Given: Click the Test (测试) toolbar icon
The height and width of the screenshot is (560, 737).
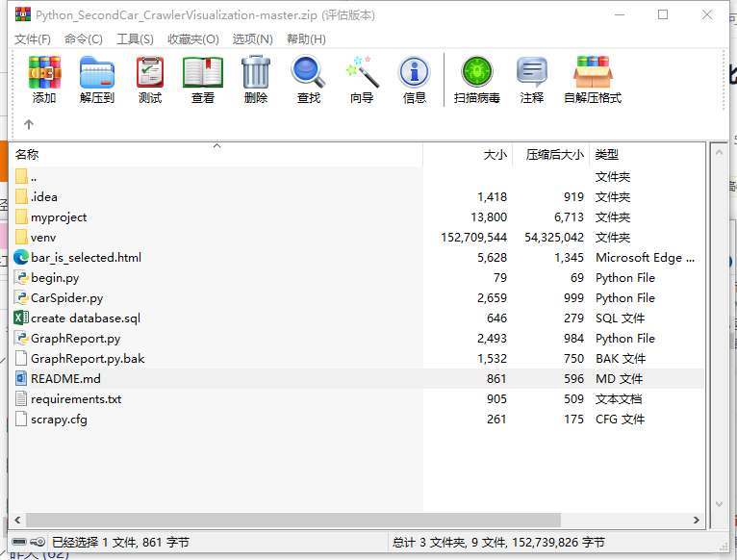Looking at the screenshot, I should pyautogui.click(x=150, y=72).
